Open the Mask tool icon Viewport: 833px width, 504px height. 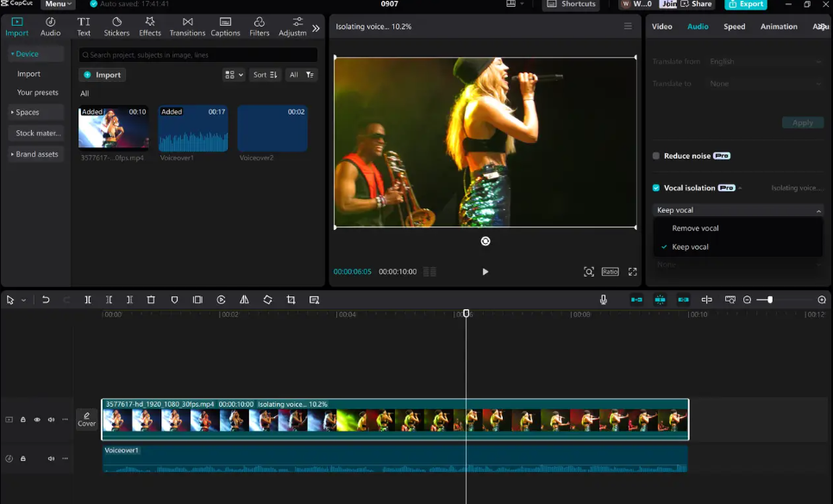(174, 299)
